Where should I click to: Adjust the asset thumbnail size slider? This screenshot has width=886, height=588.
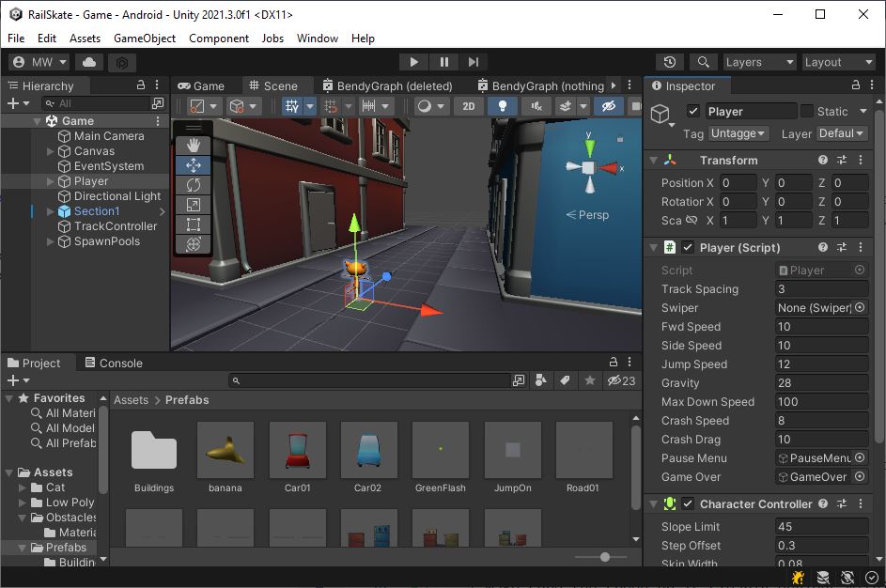tap(605, 557)
